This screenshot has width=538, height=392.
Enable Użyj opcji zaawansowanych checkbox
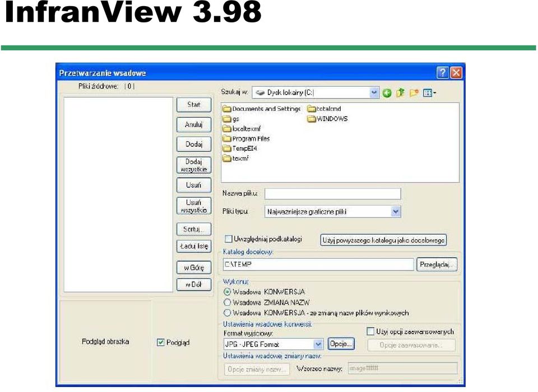point(370,332)
